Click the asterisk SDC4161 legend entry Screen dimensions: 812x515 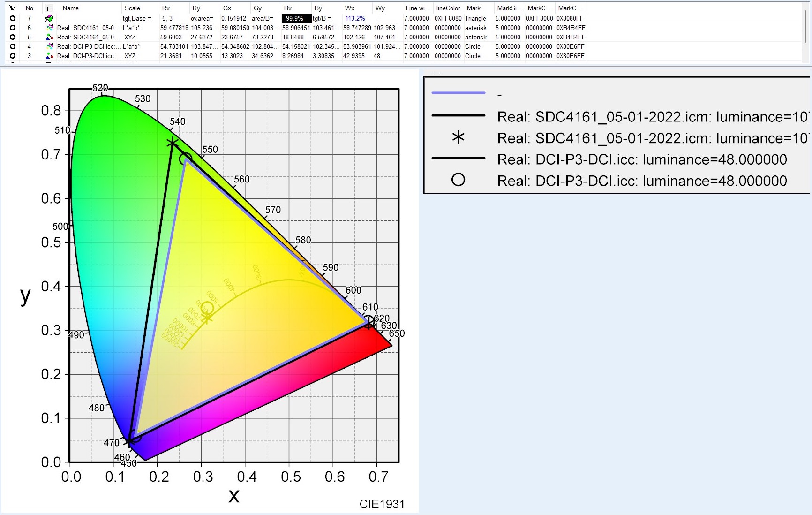tap(620, 138)
